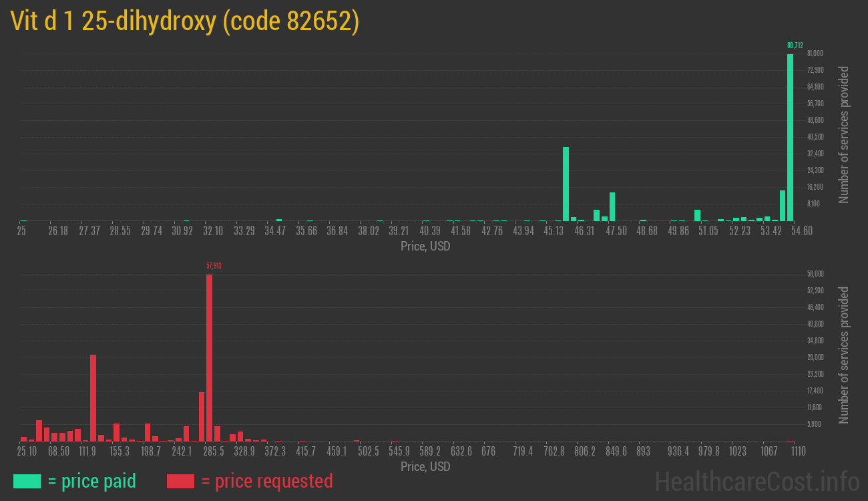Click the HealthcareCost.info watermark link

(x=756, y=481)
